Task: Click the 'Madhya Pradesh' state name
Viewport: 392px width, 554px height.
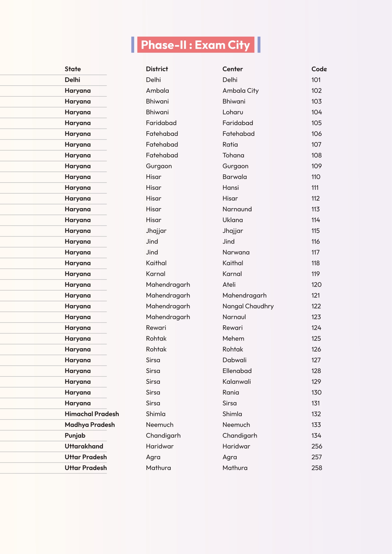Action: [x=90, y=425]
